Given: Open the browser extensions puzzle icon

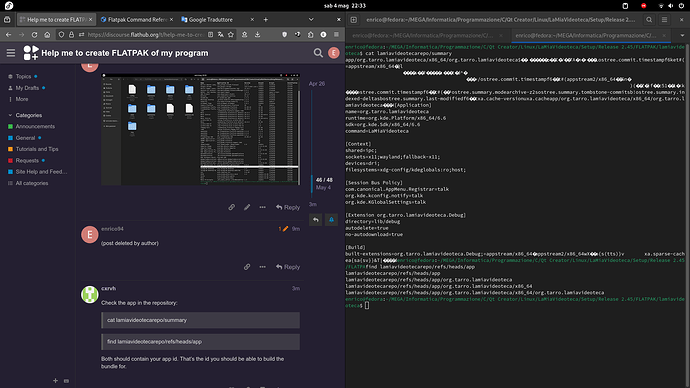Looking at the screenshot, I should [x=311, y=34].
